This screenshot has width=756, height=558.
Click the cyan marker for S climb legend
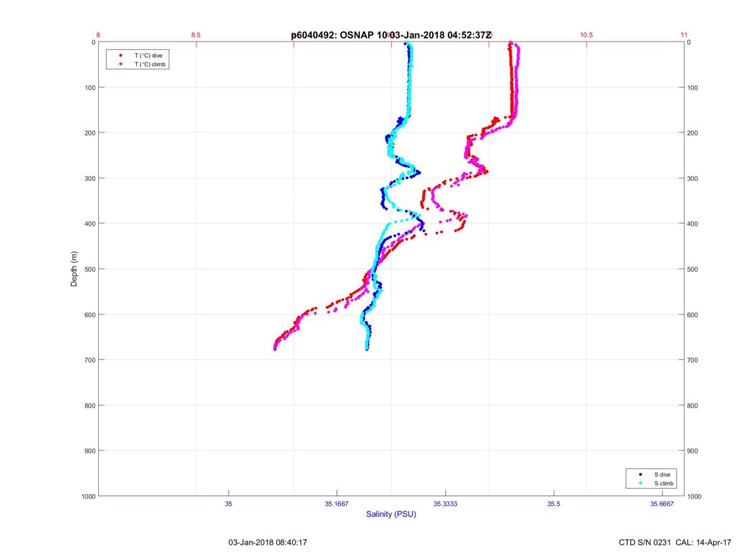(640, 483)
